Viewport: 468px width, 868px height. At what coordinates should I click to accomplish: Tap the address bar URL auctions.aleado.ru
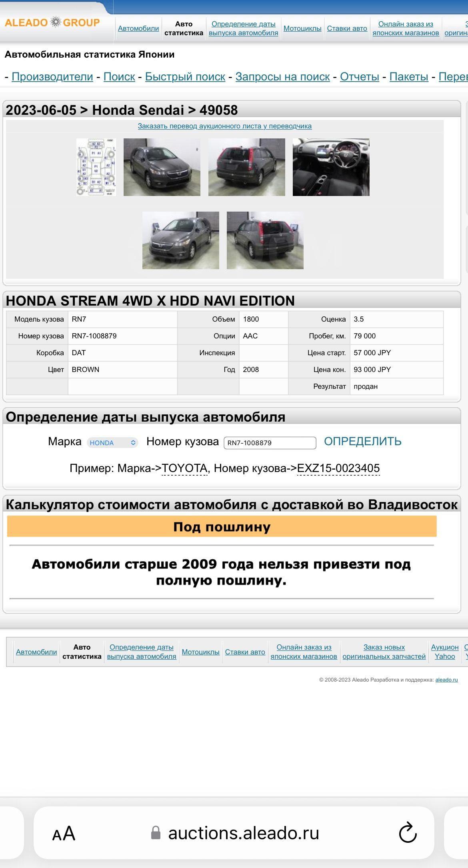point(243,833)
